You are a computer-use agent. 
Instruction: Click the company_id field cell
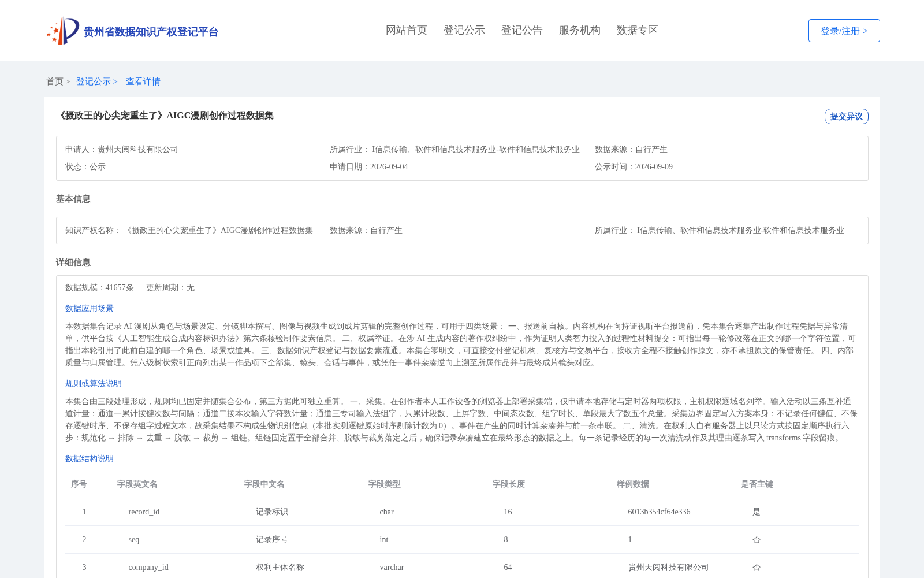148,567
